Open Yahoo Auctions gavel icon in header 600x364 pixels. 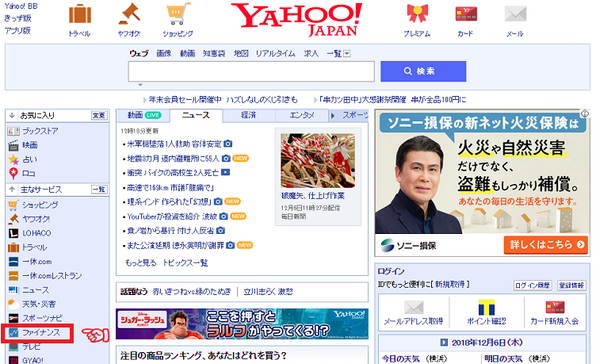129,14
